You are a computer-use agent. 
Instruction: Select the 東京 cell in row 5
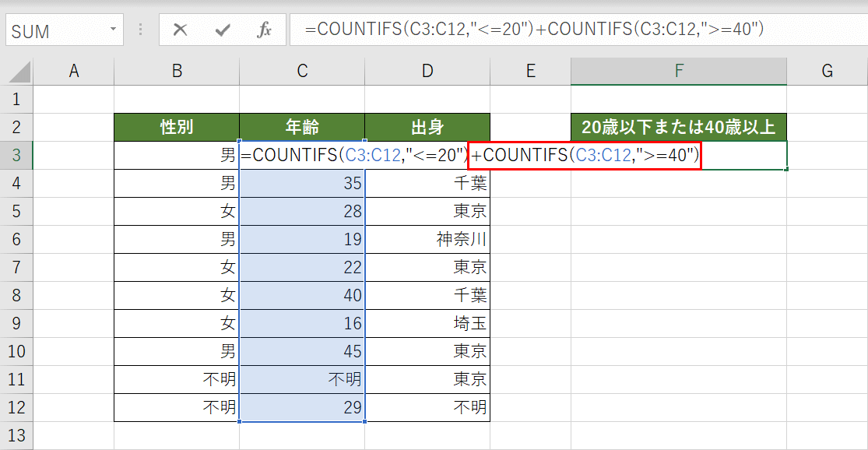427,211
